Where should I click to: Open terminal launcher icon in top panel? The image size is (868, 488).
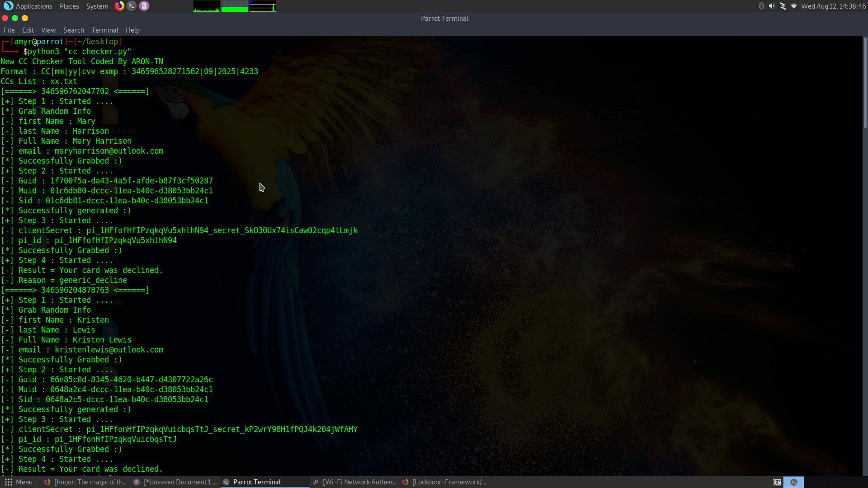pyautogui.click(x=132, y=6)
